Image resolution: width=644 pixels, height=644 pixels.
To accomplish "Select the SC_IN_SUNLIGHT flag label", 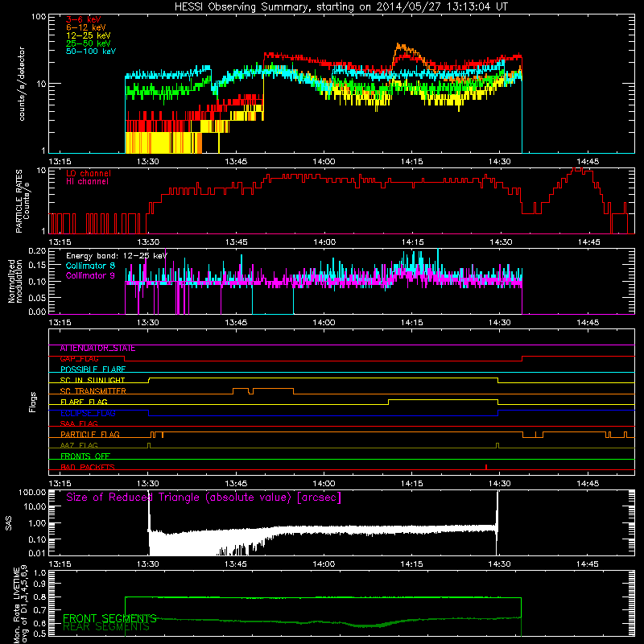I will coord(93,380).
